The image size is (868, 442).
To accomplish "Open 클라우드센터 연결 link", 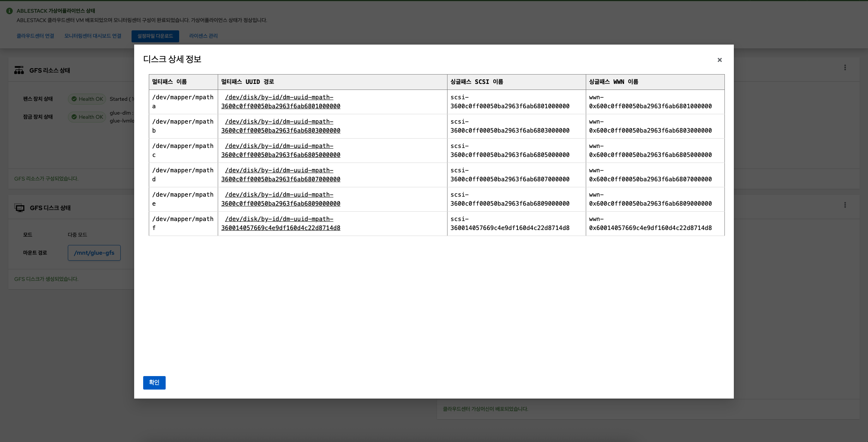I will coord(35,36).
